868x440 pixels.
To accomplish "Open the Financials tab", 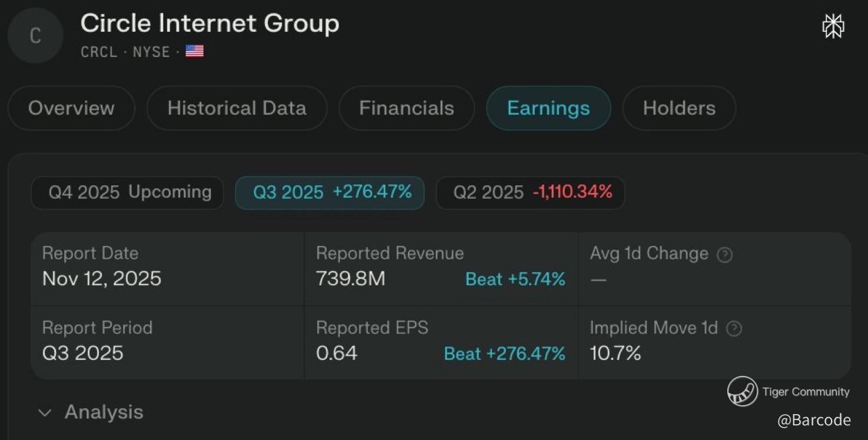I will 406,108.
